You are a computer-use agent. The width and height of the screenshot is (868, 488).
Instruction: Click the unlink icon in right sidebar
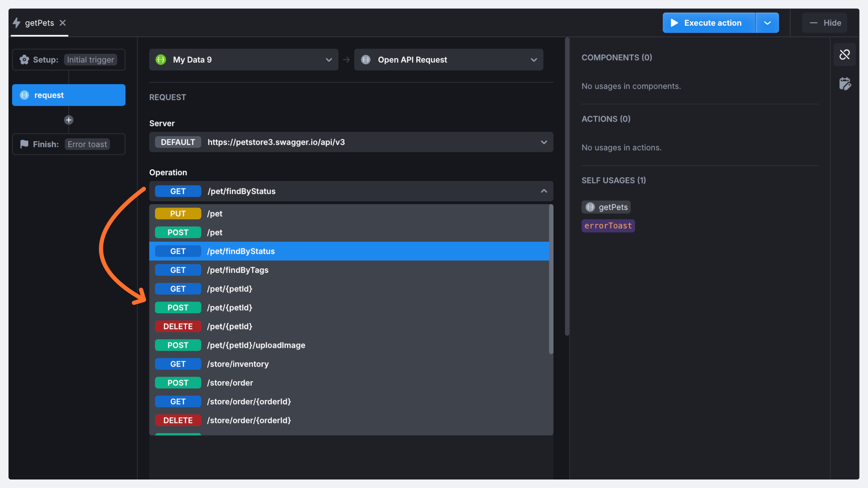[x=844, y=55]
